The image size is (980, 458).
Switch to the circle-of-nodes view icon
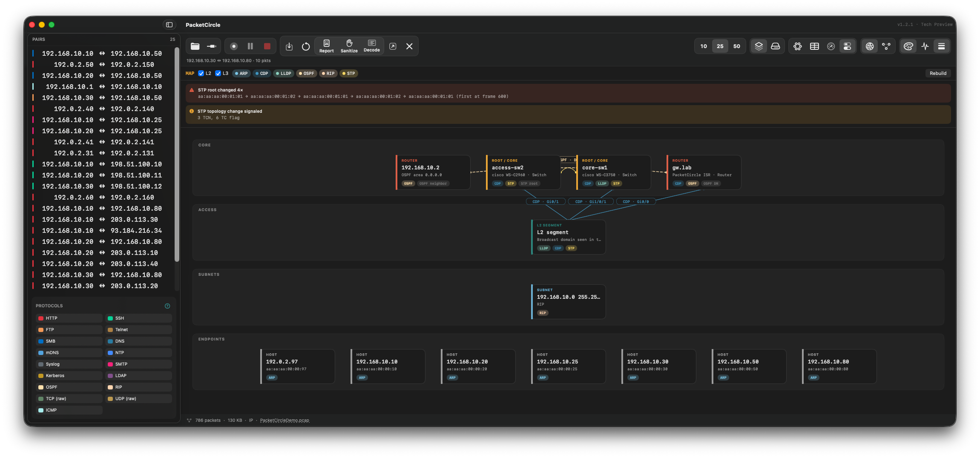[798, 46]
